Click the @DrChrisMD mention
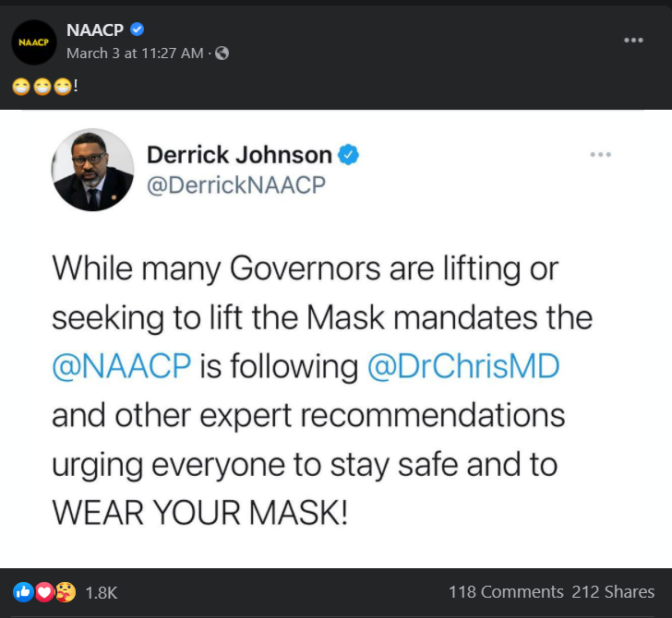Image resolution: width=672 pixels, height=618 pixels. [463, 366]
